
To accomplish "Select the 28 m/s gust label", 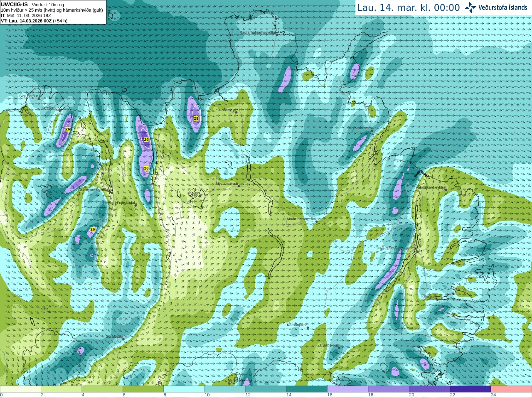I will pos(196,118).
